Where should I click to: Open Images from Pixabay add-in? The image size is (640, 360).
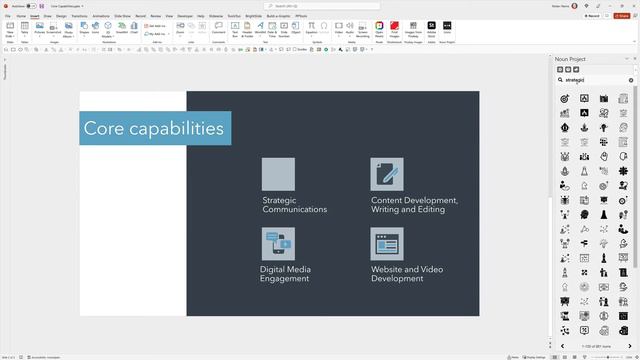click(413, 29)
